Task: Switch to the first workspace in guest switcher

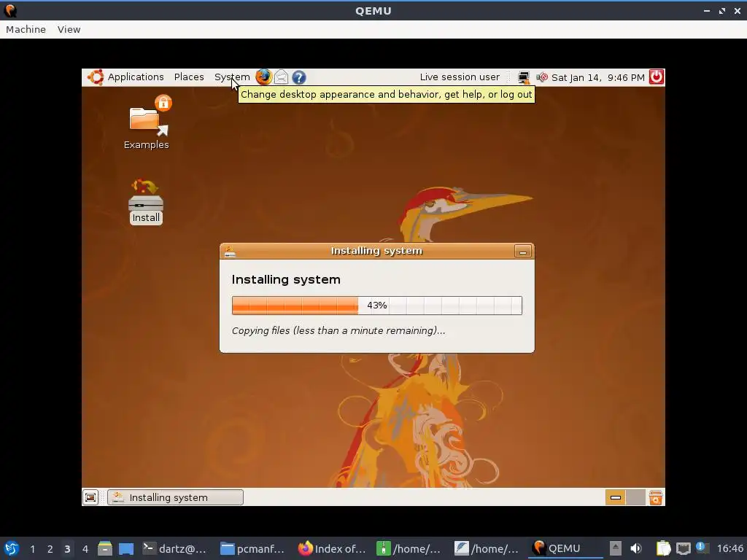Action: tap(615, 497)
